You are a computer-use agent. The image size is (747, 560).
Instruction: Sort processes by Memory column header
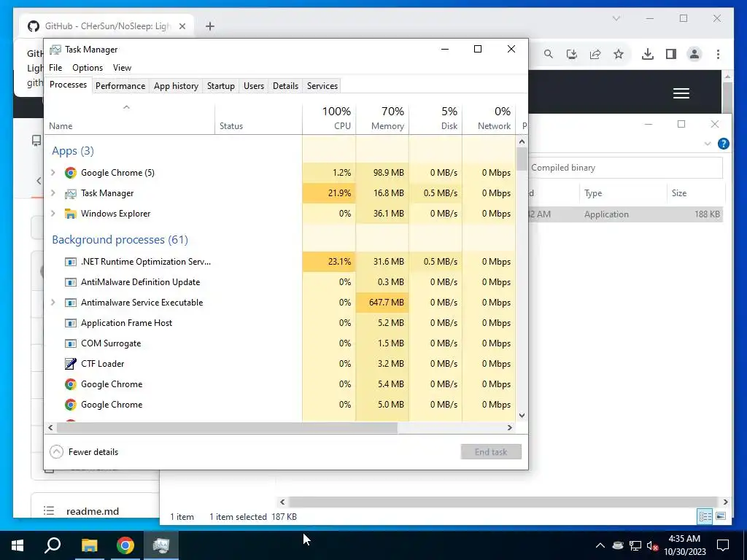(x=382, y=118)
